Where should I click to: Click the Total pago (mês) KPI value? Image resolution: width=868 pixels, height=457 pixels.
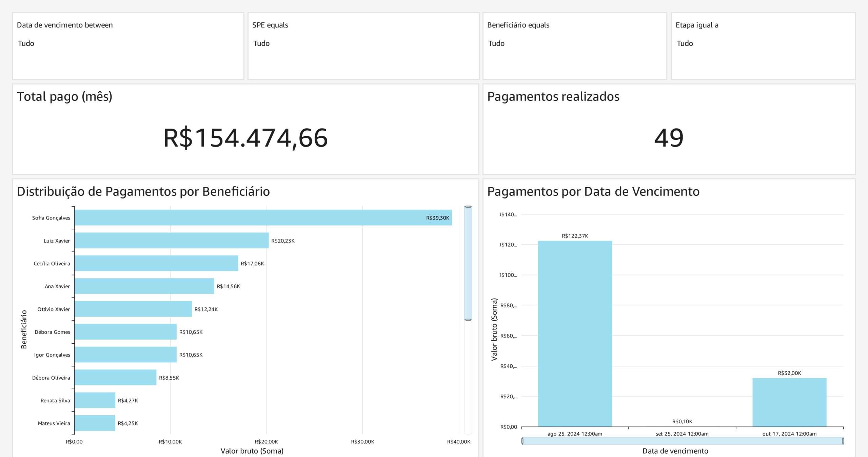pyautogui.click(x=245, y=138)
